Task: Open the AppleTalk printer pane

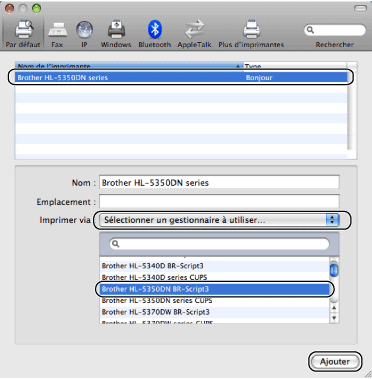Action: click(x=194, y=33)
